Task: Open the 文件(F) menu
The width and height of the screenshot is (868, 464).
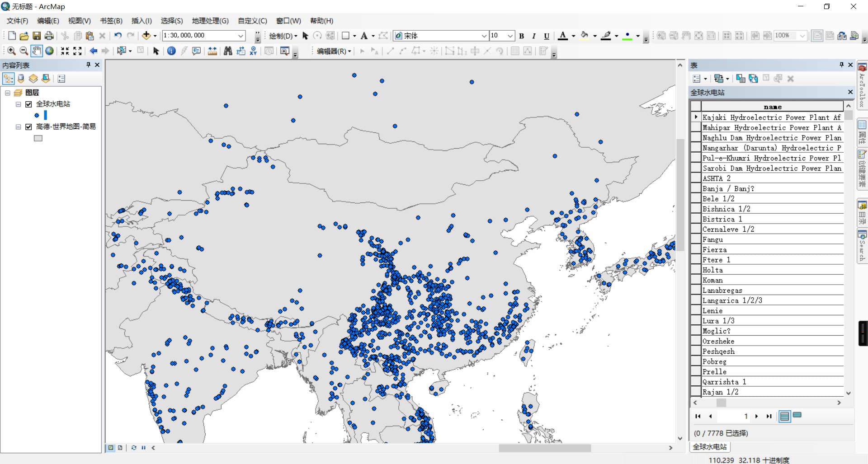Action: click(x=17, y=21)
